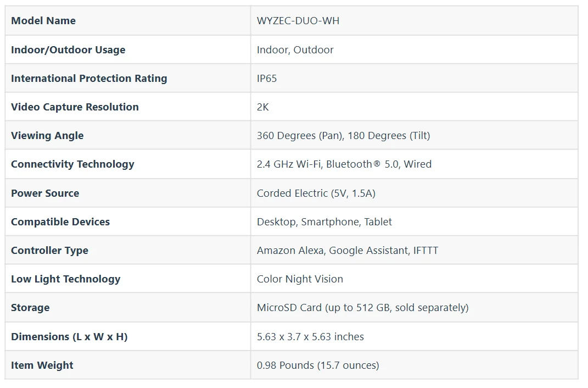The width and height of the screenshot is (588, 388).
Task: Click the Video Capture Resolution label
Action: coord(75,107)
